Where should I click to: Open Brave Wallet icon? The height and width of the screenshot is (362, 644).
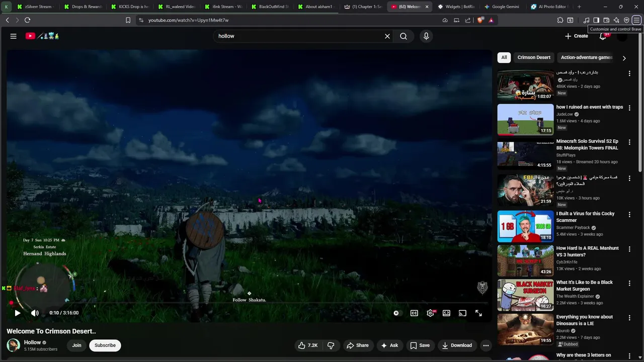tap(606, 20)
